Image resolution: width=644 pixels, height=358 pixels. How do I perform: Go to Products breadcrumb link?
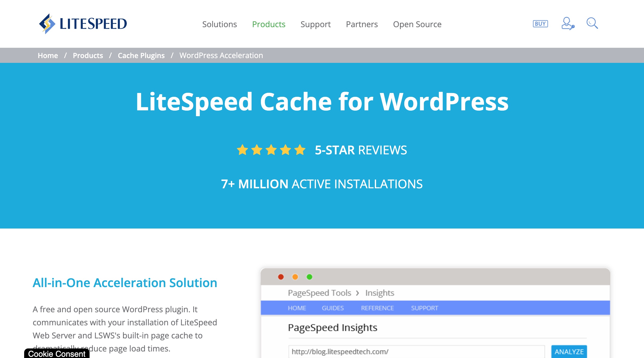coord(88,55)
